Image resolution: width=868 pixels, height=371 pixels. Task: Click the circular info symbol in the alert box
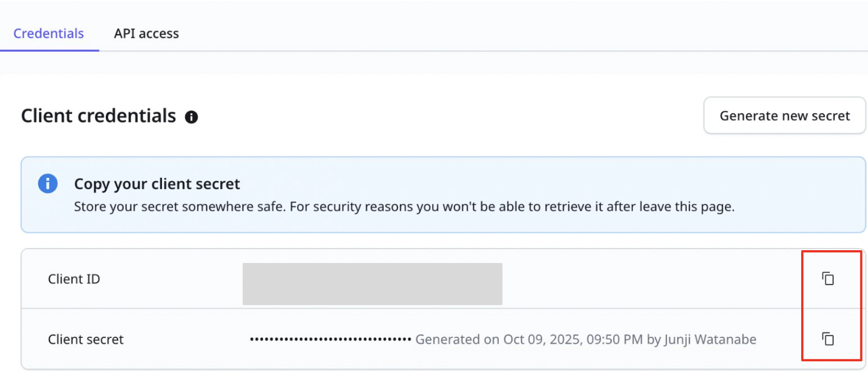pyautogui.click(x=48, y=183)
